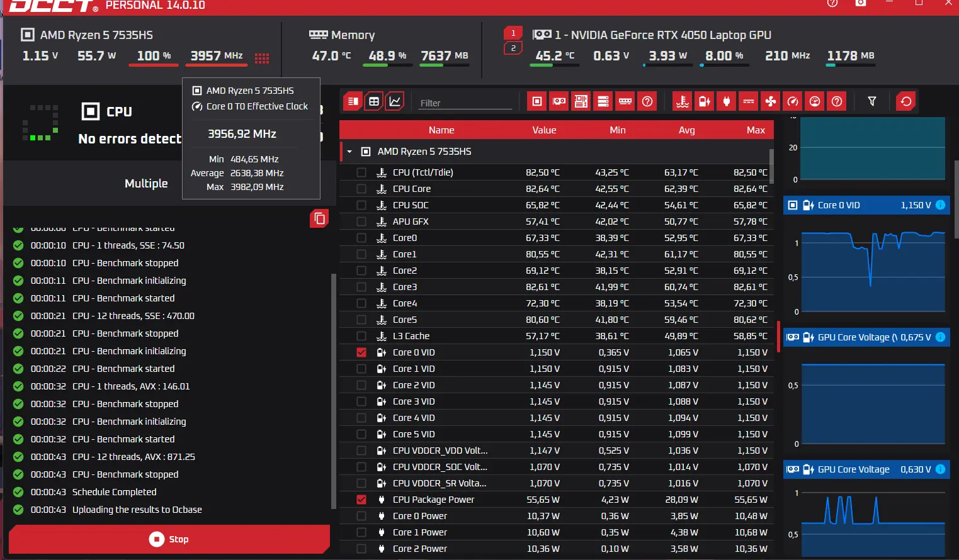This screenshot has height=560, width=959.
Task: Toggle the memory sensor filter icon
Action: [x=625, y=101]
